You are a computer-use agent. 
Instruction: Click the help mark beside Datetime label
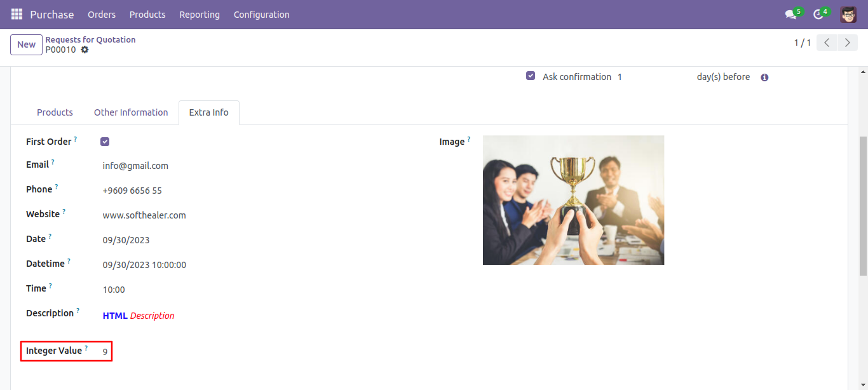pyautogui.click(x=69, y=260)
